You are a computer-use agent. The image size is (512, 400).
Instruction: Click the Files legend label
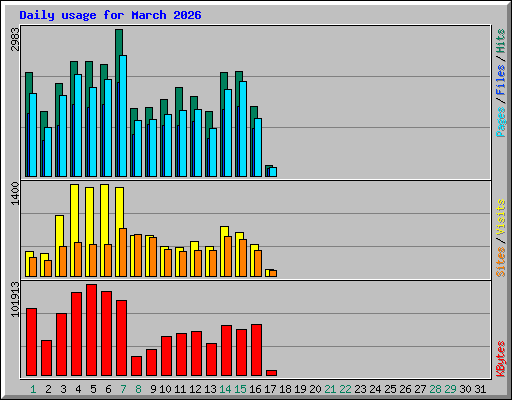(501, 80)
